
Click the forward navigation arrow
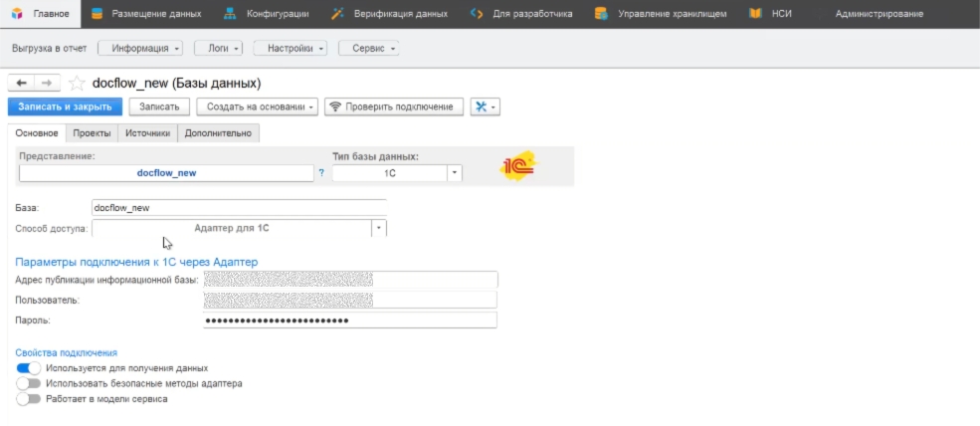click(x=47, y=84)
